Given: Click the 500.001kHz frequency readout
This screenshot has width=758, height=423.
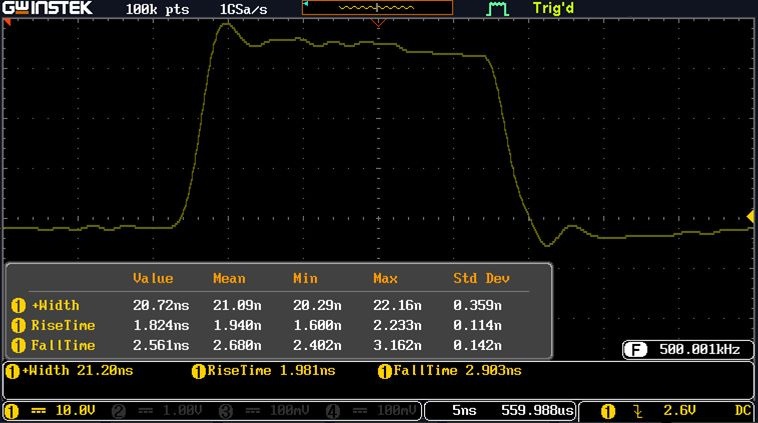Looking at the screenshot, I should coord(700,350).
